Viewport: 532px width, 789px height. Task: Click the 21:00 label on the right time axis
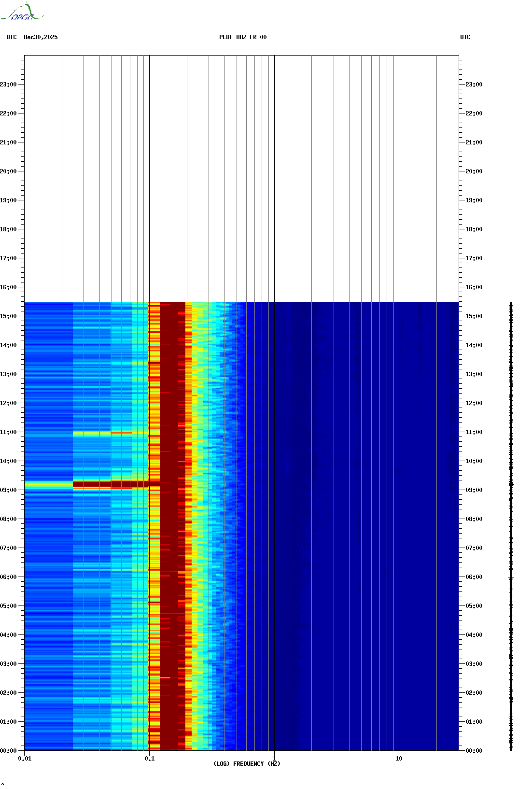click(474, 142)
